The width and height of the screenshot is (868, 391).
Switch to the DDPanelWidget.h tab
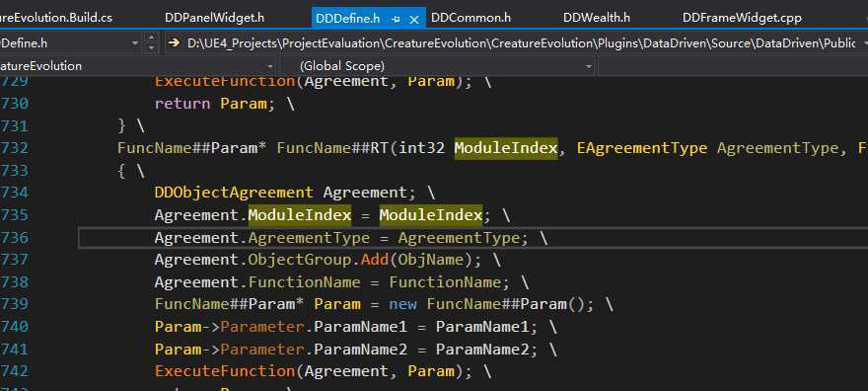click(x=214, y=18)
